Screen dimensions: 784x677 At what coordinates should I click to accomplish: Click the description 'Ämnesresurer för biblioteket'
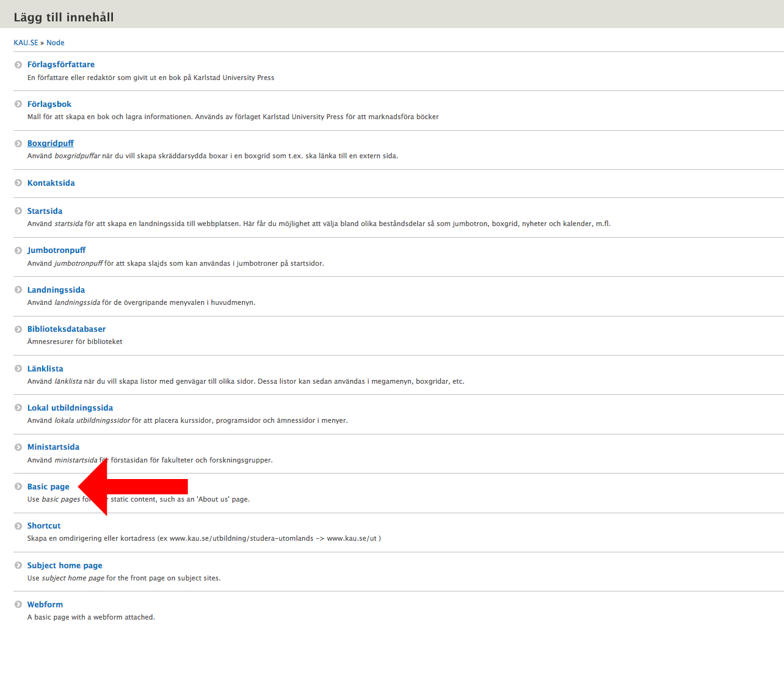(x=75, y=342)
